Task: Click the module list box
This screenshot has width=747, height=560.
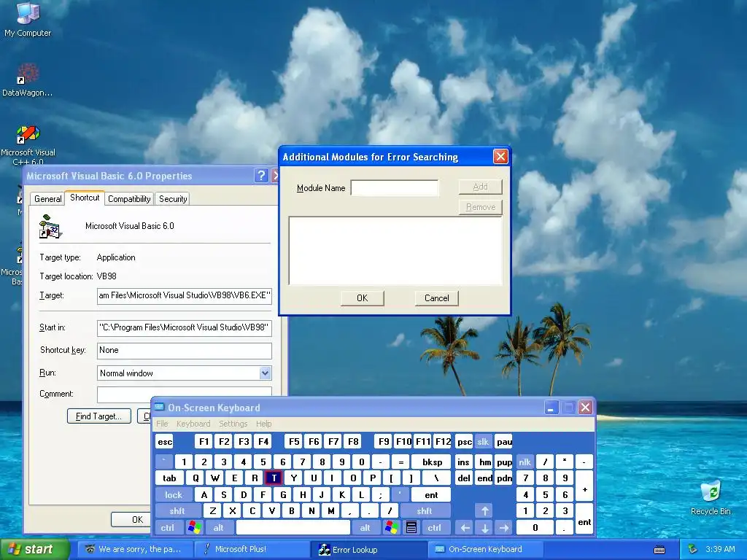Action: (395, 251)
